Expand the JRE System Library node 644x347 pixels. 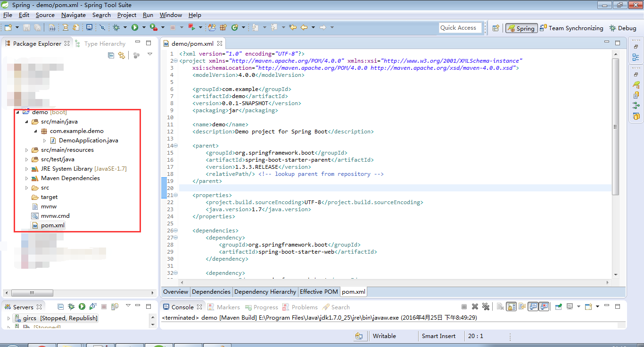(x=27, y=169)
